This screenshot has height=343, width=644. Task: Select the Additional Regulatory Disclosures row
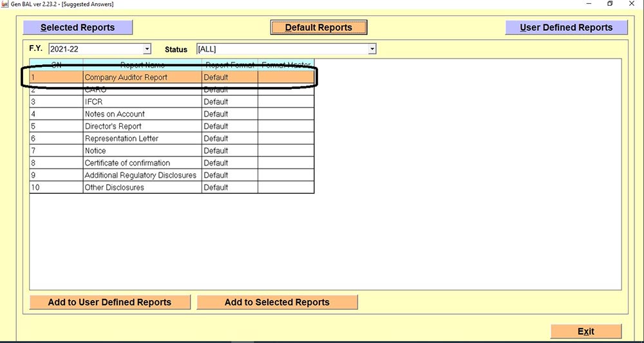pyautogui.click(x=140, y=175)
